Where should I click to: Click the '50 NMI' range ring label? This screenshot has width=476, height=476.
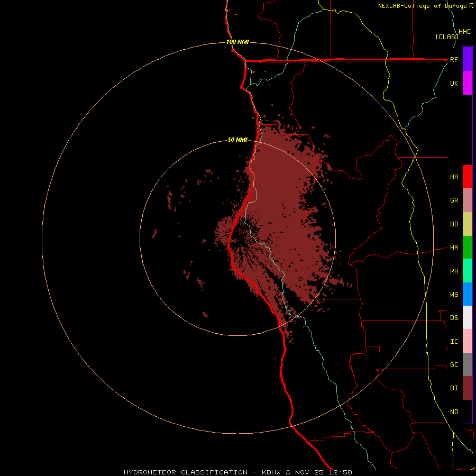(237, 140)
